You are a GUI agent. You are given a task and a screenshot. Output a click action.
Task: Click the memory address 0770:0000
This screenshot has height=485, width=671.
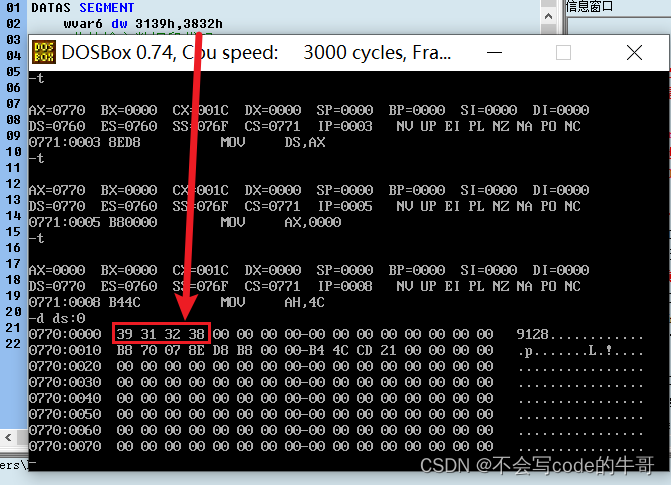[65, 334]
